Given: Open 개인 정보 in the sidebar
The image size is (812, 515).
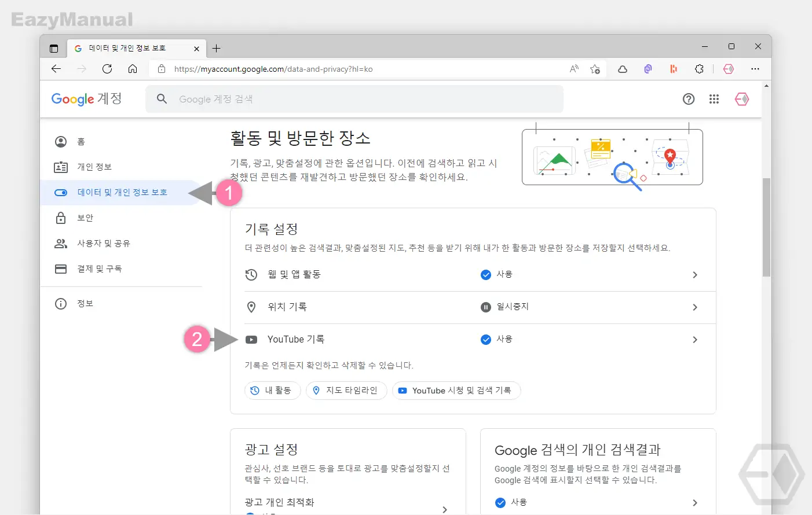Looking at the screenshot, I should tap(121, 167).
